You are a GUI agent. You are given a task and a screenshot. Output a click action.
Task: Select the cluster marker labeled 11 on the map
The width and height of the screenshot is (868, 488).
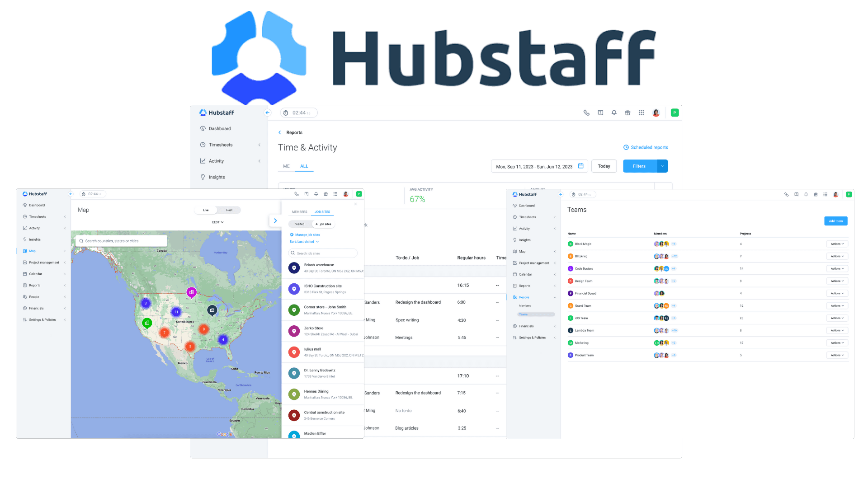tap(176, 312)
